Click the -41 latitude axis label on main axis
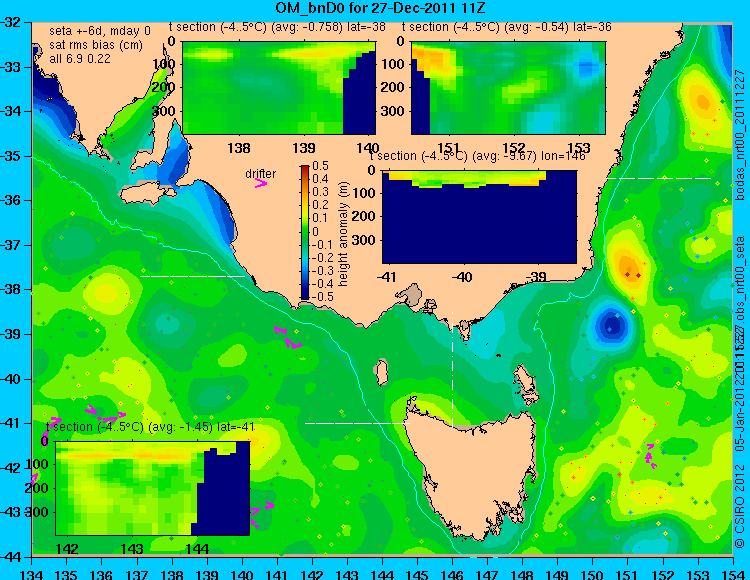 click(x=11, y=423)
